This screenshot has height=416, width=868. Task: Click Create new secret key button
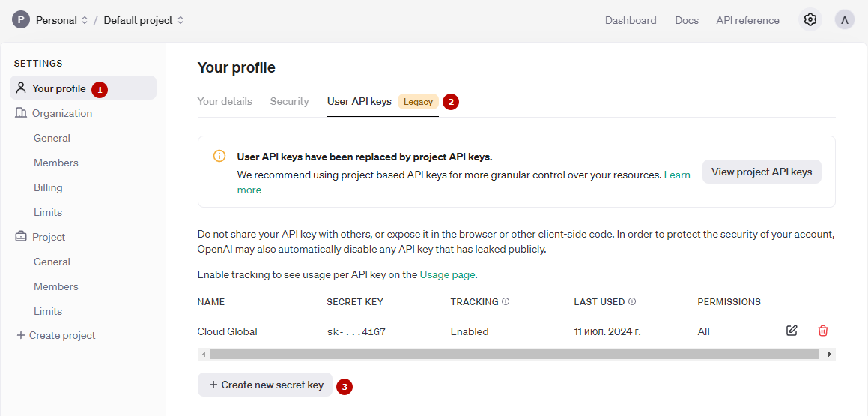[x=265, y=385]
